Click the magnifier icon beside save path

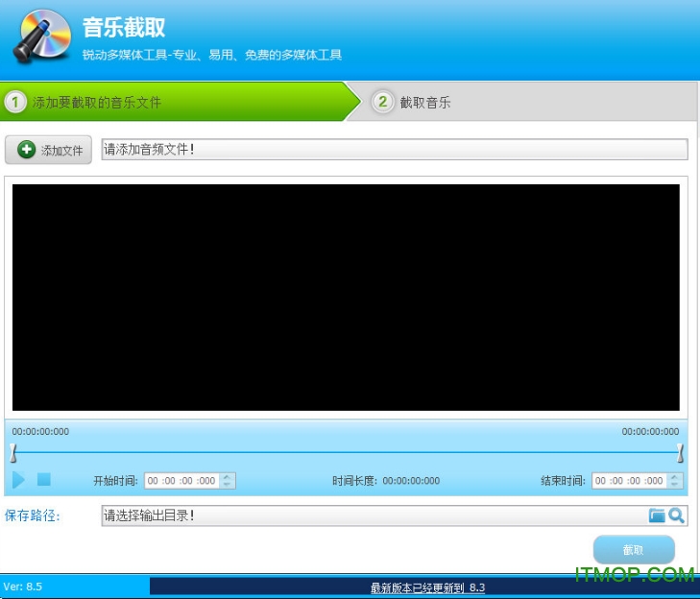tap(677, 515)
